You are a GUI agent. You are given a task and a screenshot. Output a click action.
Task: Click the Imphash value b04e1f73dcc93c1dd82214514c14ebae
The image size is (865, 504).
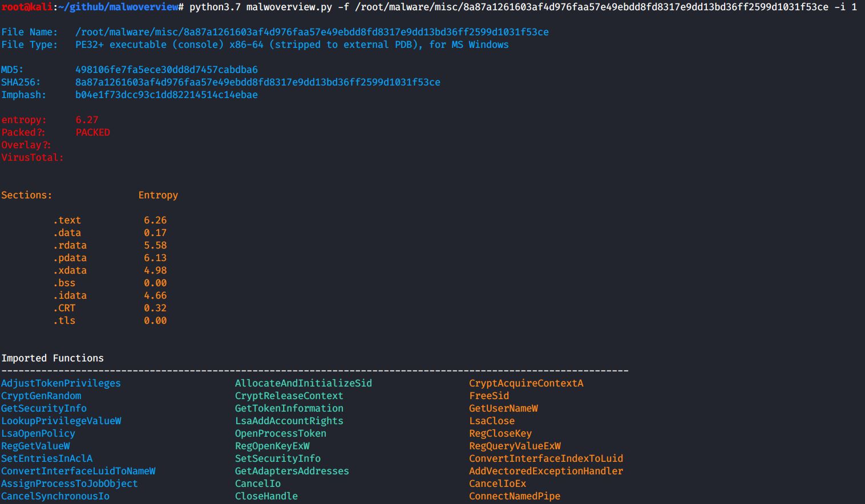click(167, 95)
